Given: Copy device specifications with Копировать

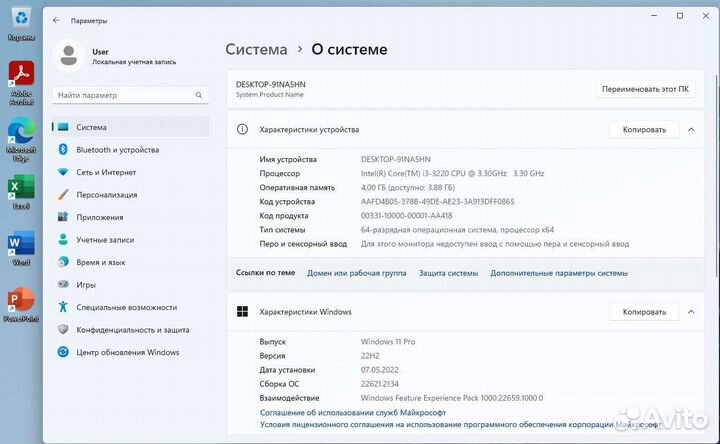Looking at the screenshot, I should [644, 130].
